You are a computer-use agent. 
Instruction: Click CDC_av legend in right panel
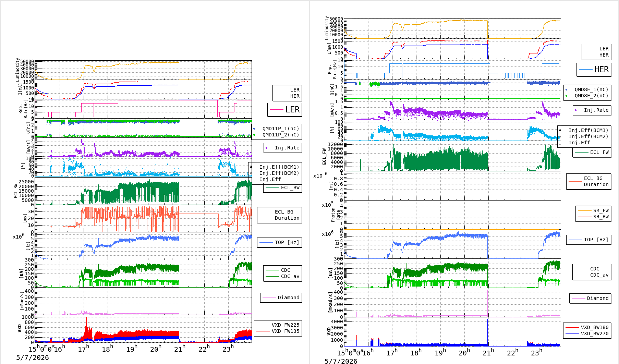pyautogui.click(x=599, y=275)
